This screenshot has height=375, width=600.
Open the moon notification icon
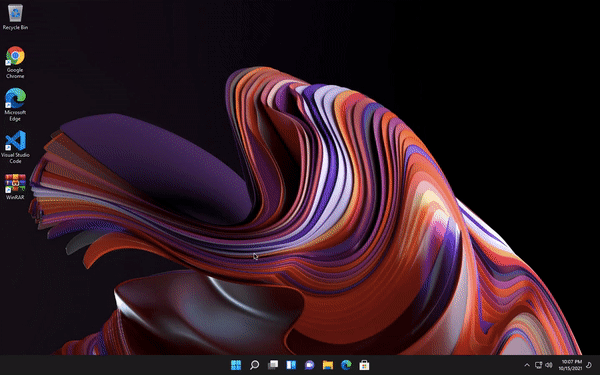click(590, 365)
